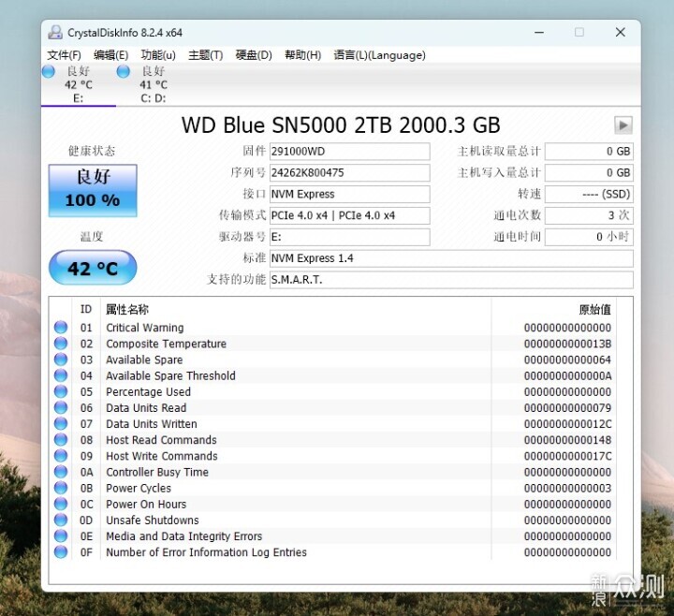
Task: Click the blue status orb for drive E:
Action: tap(49, 71)
